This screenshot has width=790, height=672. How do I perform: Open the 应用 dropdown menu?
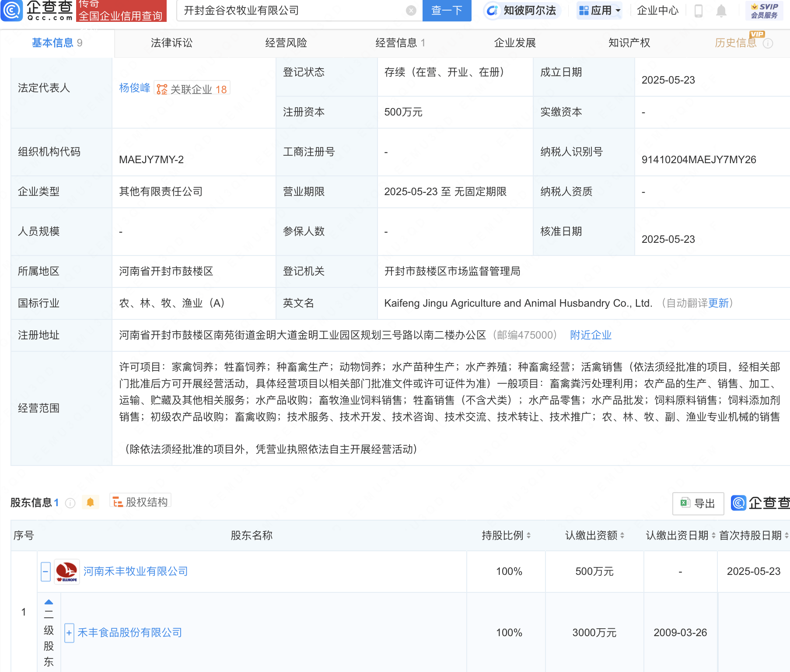[x=600, y=10]
